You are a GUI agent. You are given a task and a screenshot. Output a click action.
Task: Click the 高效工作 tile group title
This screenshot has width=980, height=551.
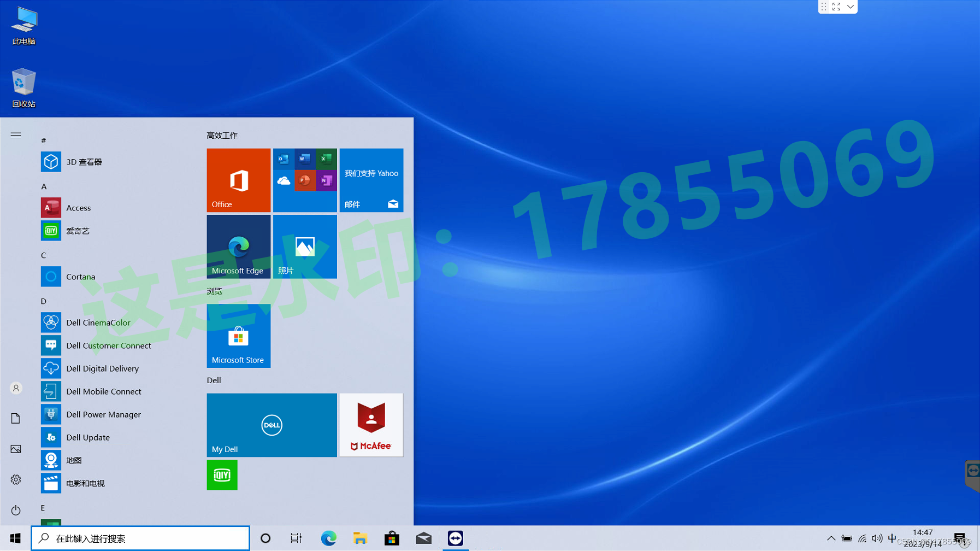click(x=222, y=135)
